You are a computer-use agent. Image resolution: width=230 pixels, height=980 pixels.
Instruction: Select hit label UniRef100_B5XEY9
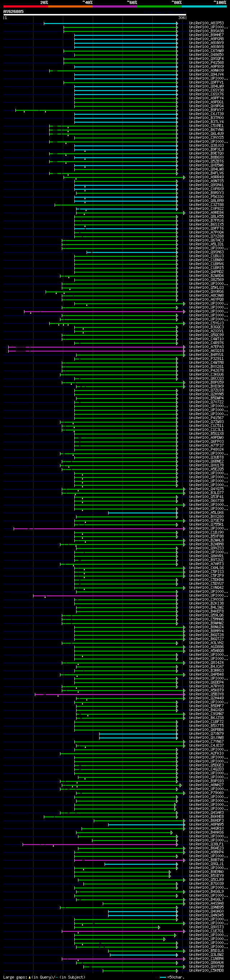pyautogui.click(x=206, y=875)
